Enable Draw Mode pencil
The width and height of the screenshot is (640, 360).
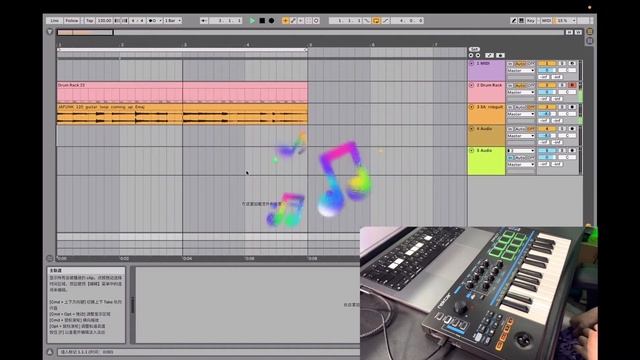pos(513,20)
